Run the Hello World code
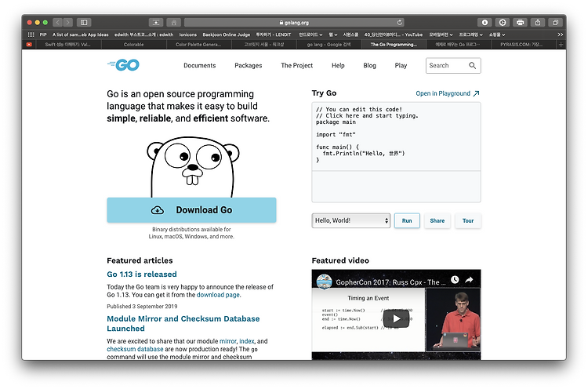Viewport: 588px width, 389px height. point(407,220)
